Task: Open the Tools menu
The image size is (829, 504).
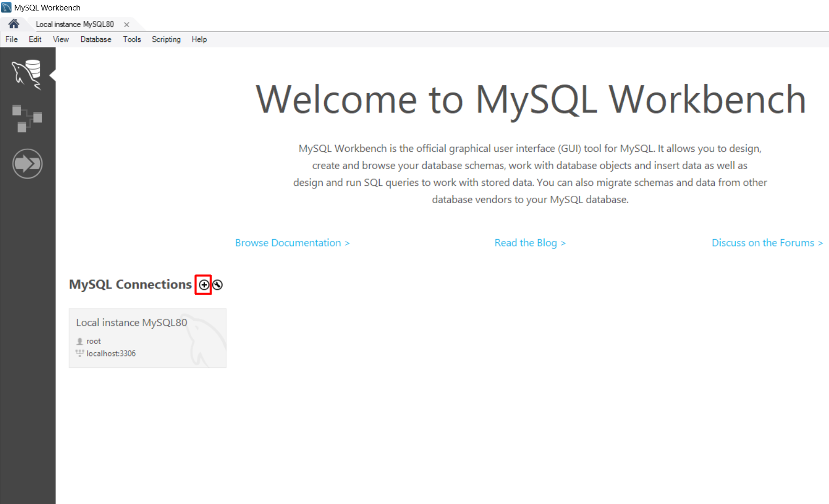Action: coord(132,39)
